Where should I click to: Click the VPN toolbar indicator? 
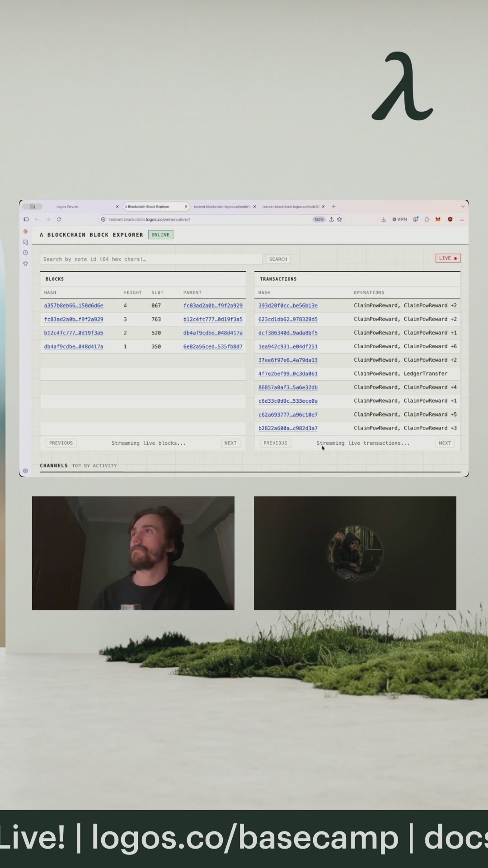tap(400, 219)
